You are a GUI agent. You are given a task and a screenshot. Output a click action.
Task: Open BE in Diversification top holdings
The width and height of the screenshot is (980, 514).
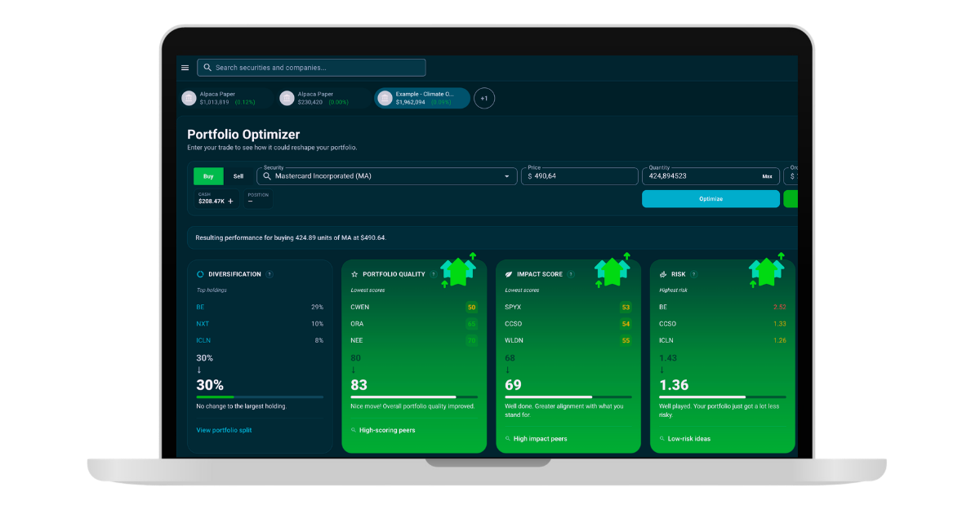point(200,307)
